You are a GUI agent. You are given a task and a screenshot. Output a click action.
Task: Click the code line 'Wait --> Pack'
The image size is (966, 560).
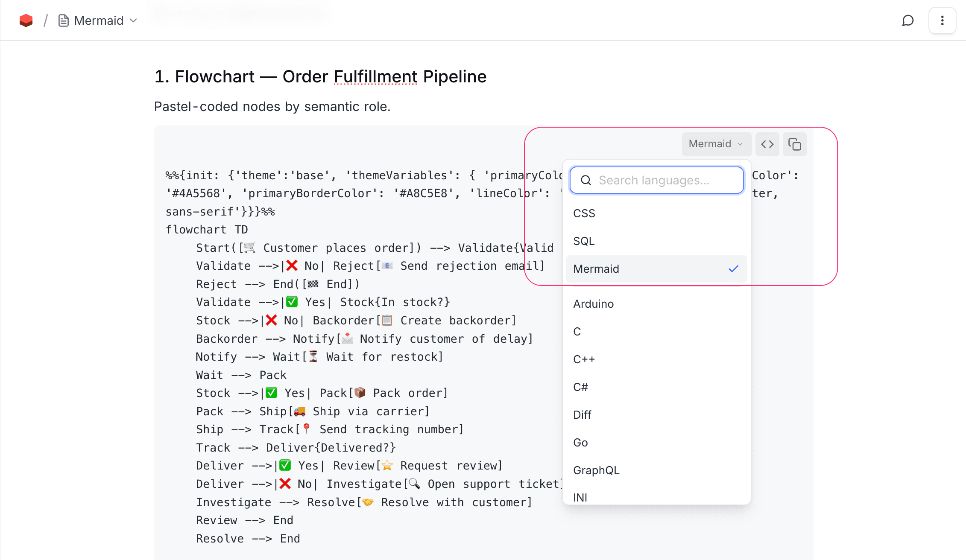point(241,375)
